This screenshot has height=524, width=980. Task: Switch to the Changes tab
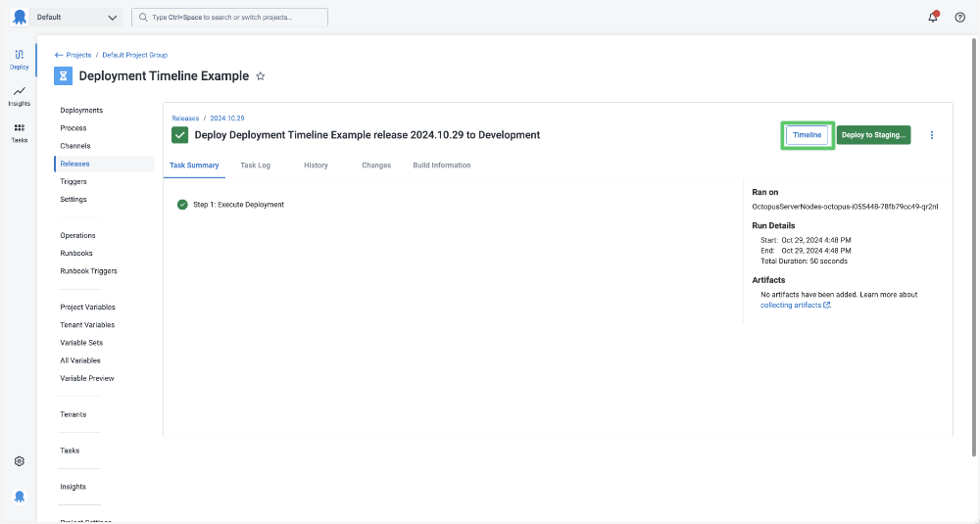pos(376,166)
